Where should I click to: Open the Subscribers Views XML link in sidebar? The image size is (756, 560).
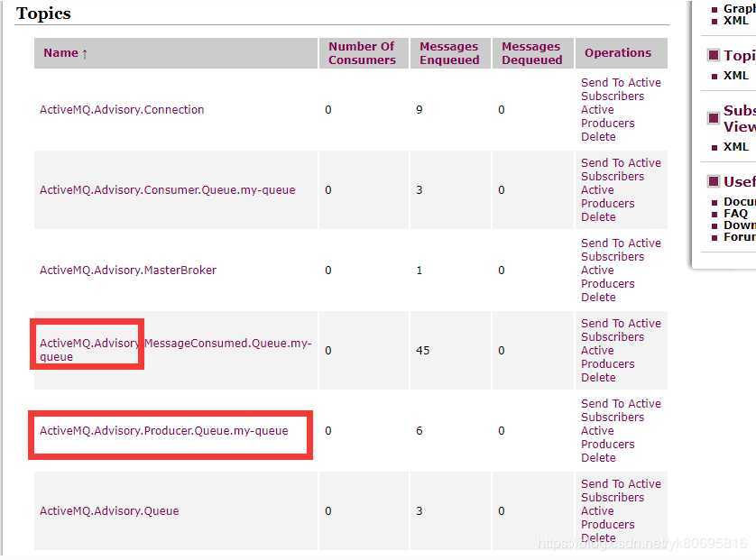point(736,146)
